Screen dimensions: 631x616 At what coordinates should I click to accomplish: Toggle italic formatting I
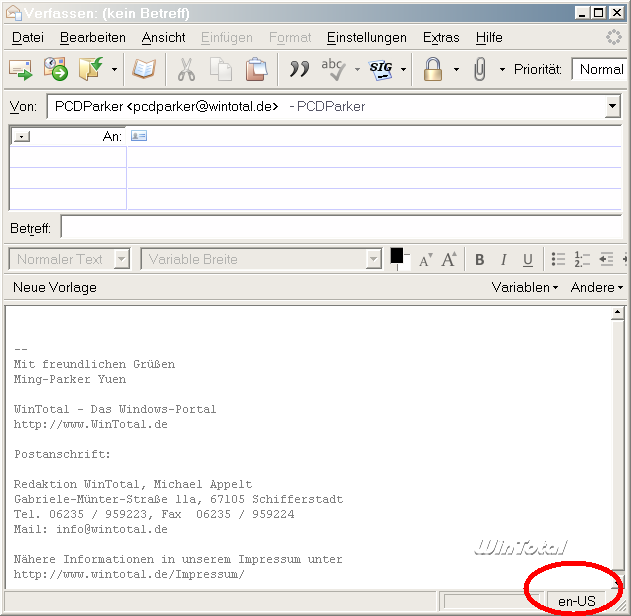(503, 260)
